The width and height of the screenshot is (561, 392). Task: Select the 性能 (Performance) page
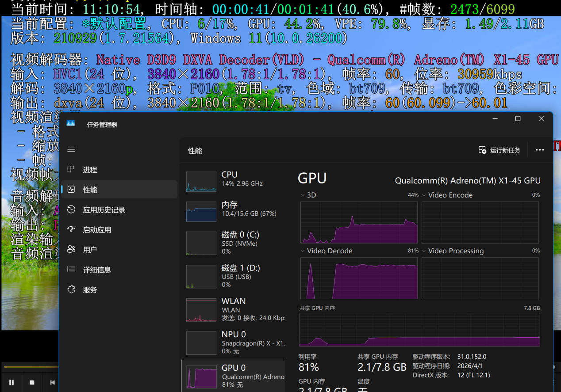point(119,190)
